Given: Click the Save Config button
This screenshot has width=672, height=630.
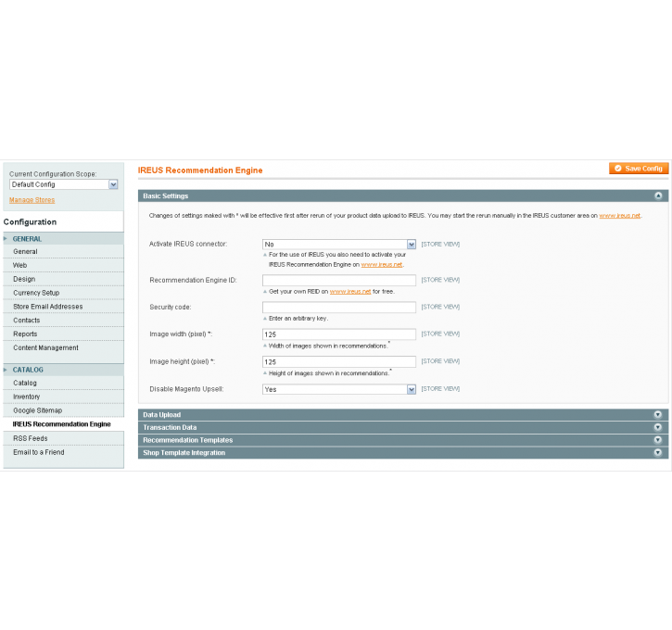Looking at the screenshot, I should 639,169.
